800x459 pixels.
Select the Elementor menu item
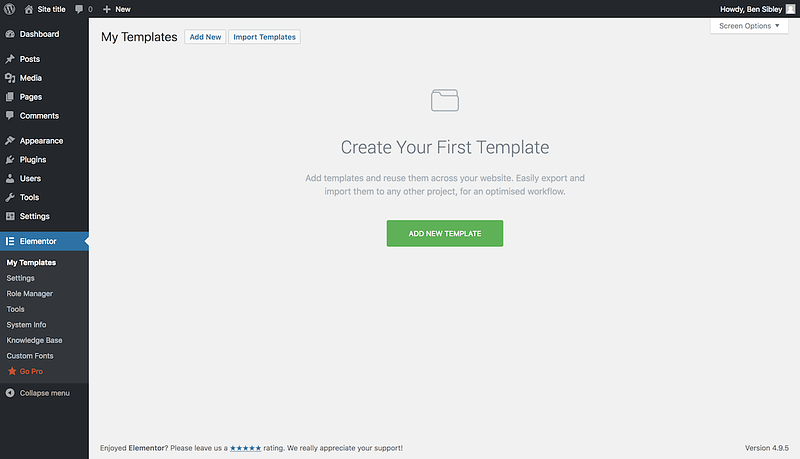tap(44, 241)
